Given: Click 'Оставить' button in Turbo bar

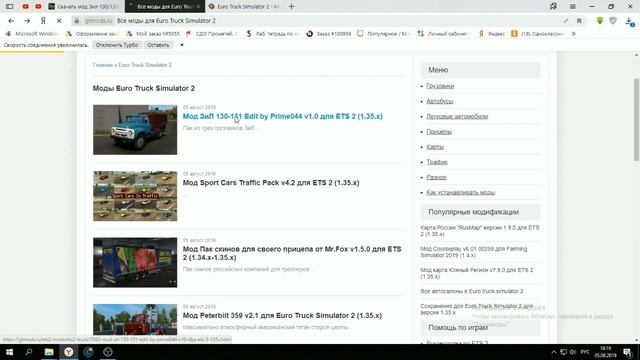Looking at the screenshot, I should pyautogui.click(x=158, y=45).
